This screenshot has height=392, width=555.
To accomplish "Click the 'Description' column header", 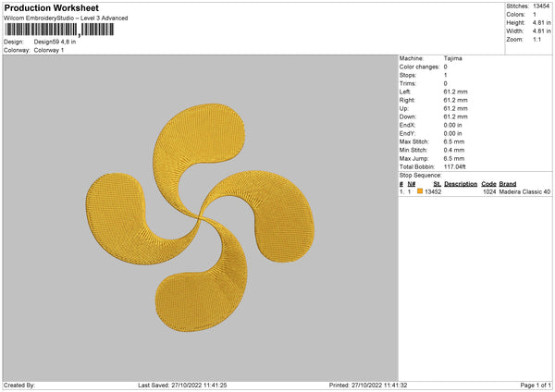I will click(x=461, y=184).
